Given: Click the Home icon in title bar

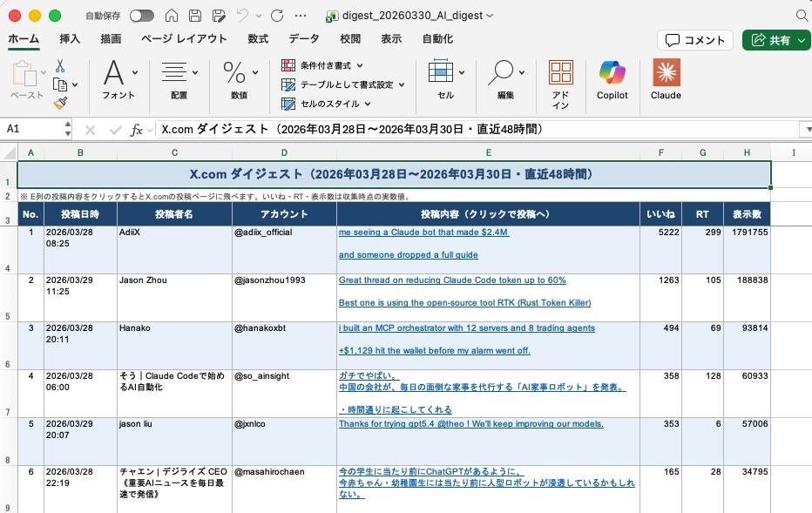Looking at the screenshot, I should tap(172, 16).
